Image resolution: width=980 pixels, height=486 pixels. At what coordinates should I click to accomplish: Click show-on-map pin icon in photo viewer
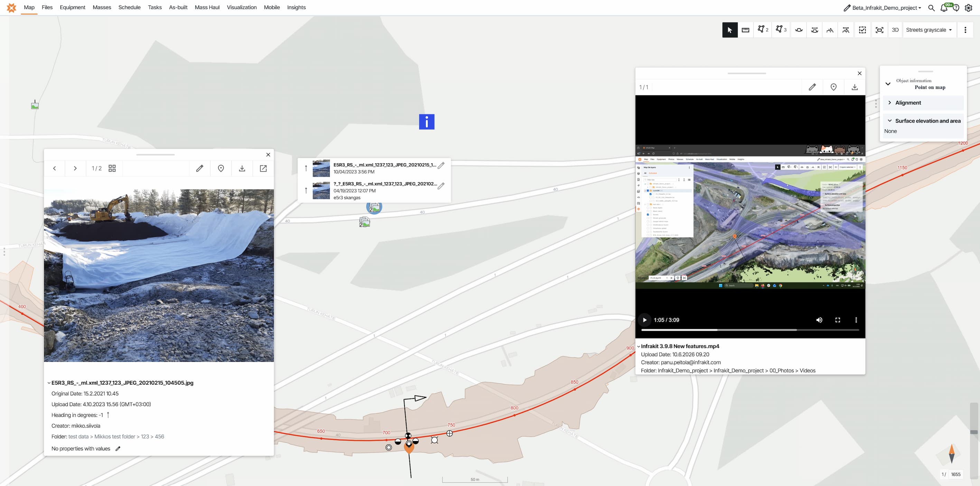pos(221,168)
